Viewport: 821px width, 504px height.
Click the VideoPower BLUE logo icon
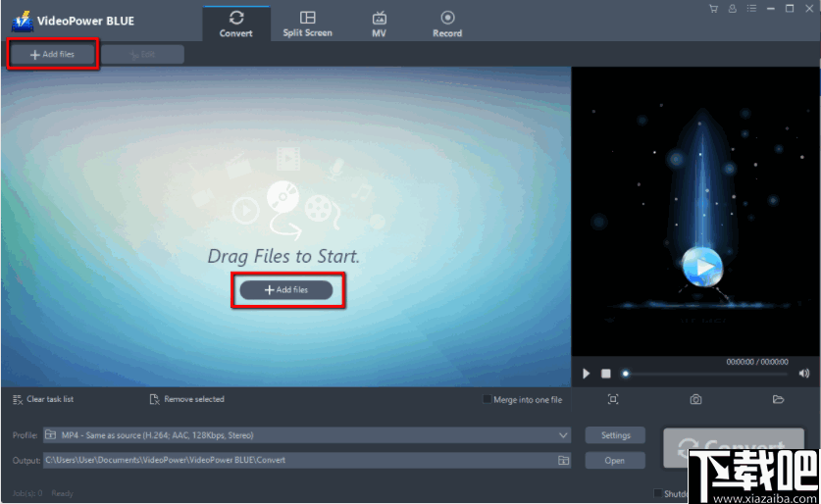click(23, 22)
